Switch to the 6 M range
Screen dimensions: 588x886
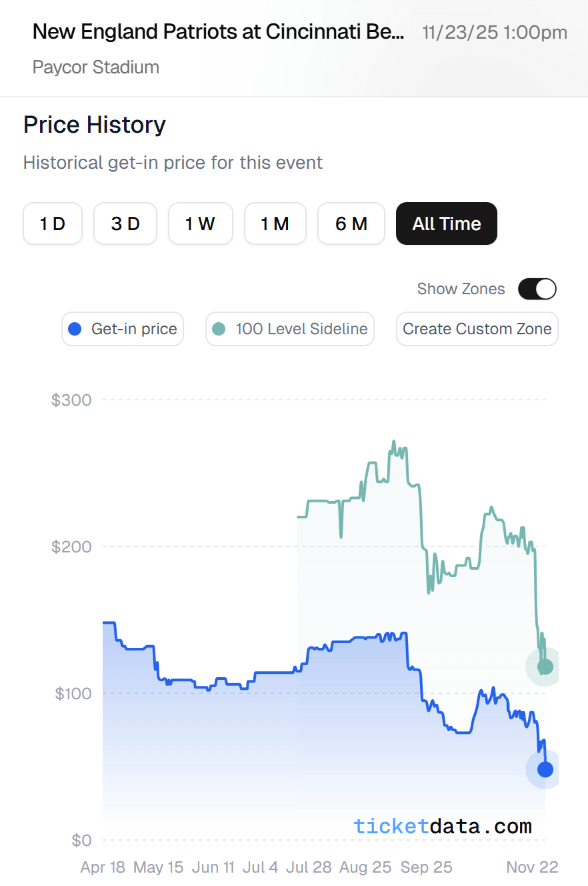click(x=351, y=224)
